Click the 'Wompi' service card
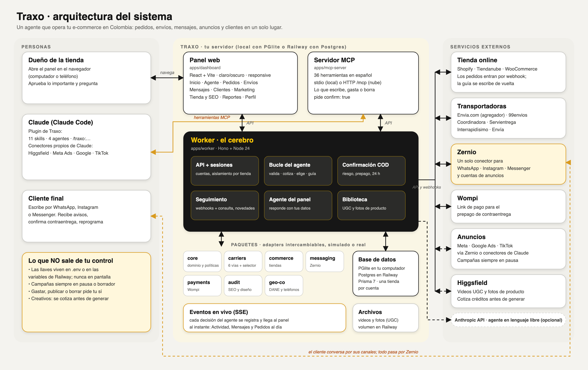588x370 pixels. [508, 207]
